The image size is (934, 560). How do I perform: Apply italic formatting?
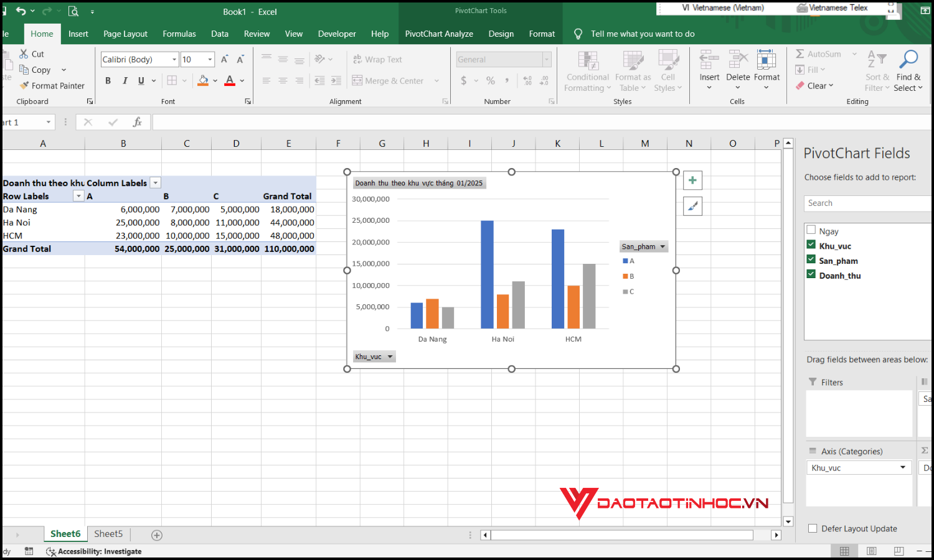pos(124,80)
